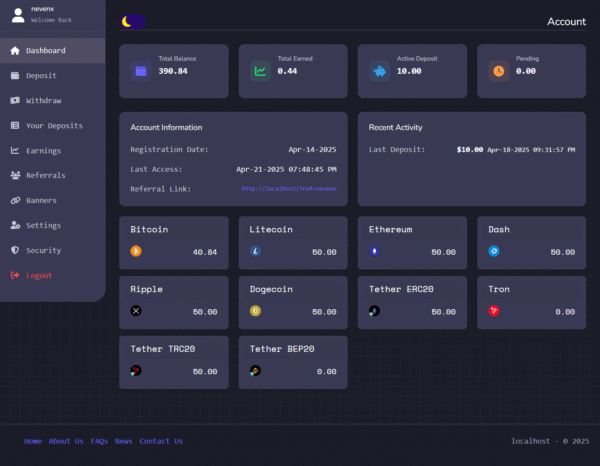Viewport: 600px width, 466px height.
Task: Click the Active Deposit piggy bank icon
Action: (x=380, y=71)
